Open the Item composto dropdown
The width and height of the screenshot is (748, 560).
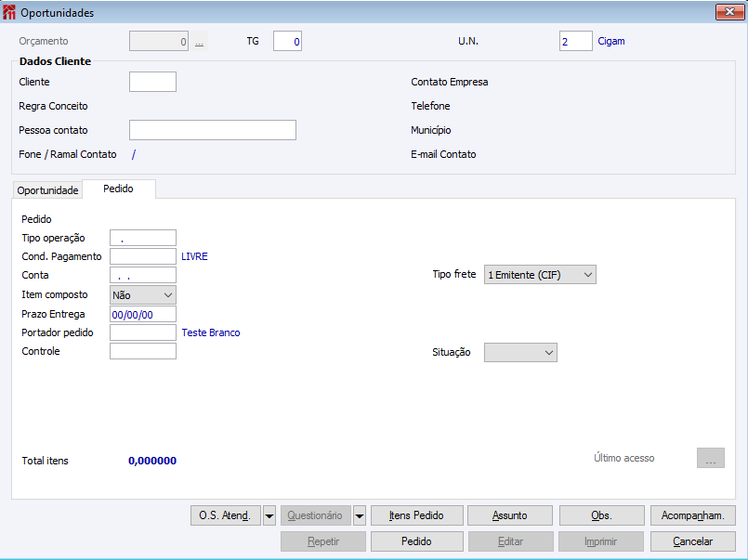(143, 295)
